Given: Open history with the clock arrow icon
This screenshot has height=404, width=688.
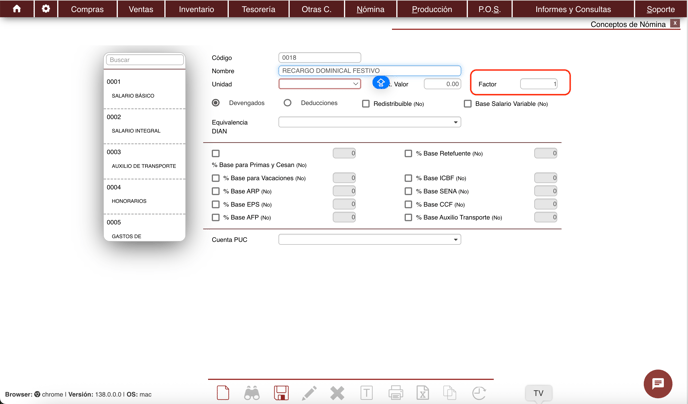Looking at the screenshot, I should pyautogui.click(x=479, y=393).
